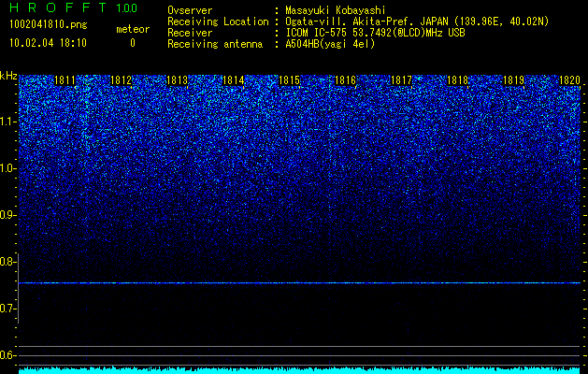Screen dimensions: 588x374
Task: Select the file name 1002041810.png
Action: tap(49, 25)
